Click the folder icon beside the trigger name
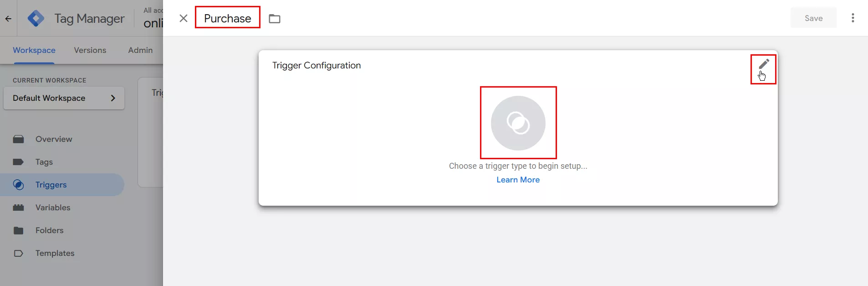 click(x=274, y=19)
